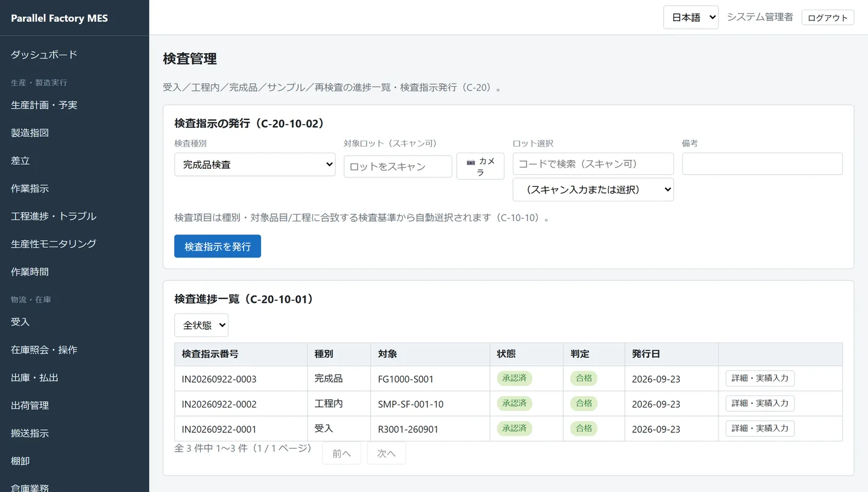The height and width of the screenshot is (492, 868).
Task: Click 合格 badge in the 受入 row
Action: coord(583,428)
